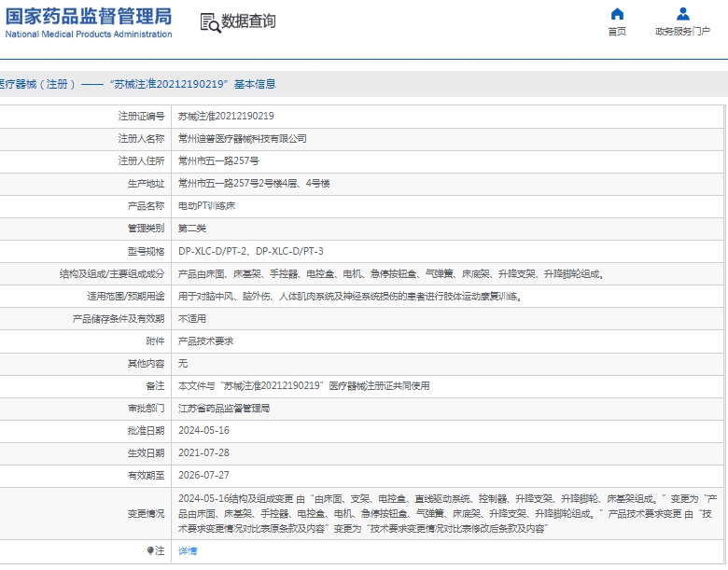Select 常州迪普医疗器械科技有限公司 registrant name

click(x=243, y=138)
